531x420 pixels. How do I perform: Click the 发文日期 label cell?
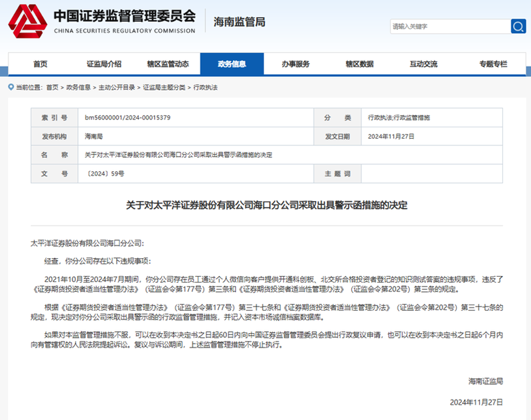337,137
